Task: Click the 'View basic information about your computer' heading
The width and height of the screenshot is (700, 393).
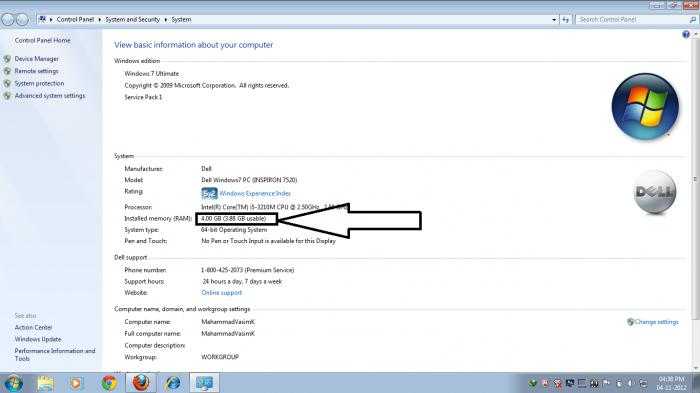Action: 193,45
